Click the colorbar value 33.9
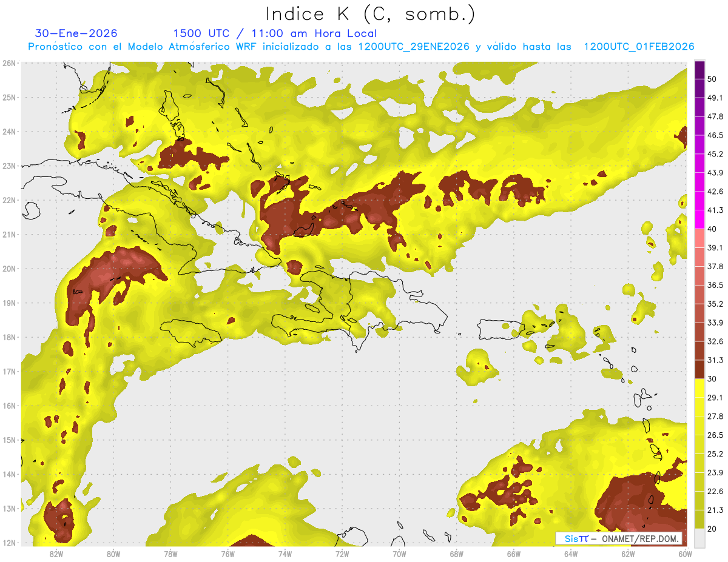Viewport: 728px width, 562px height. [715, 322]
